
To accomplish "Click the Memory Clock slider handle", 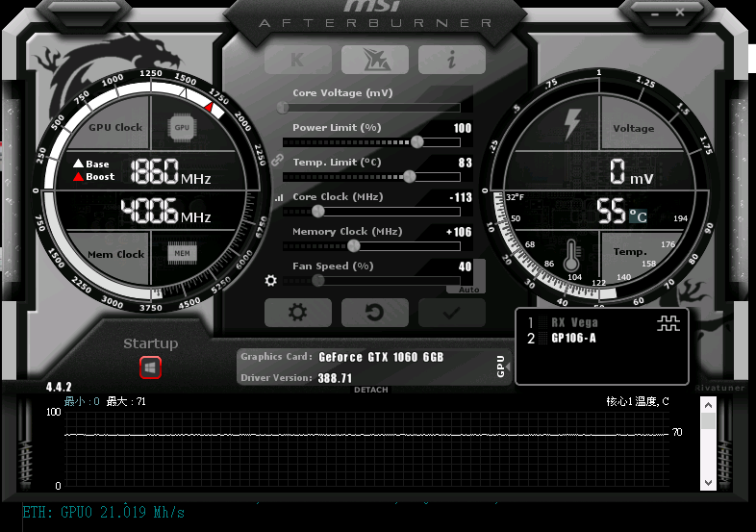I will pyautogui.click(x=353, y=246).
